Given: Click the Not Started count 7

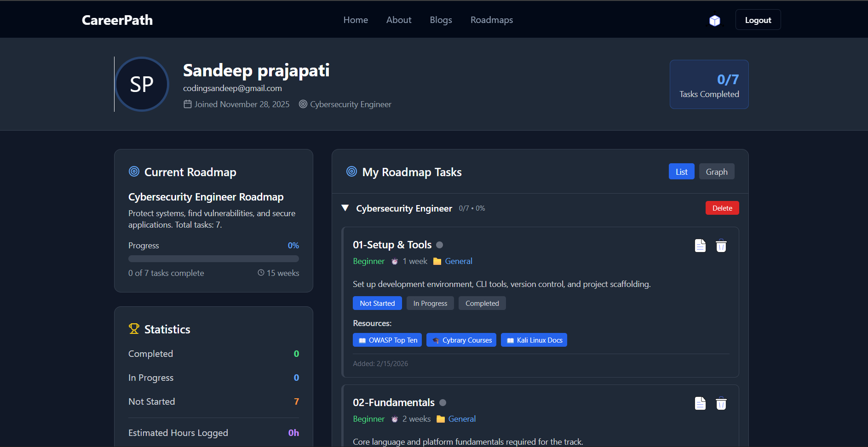Looking at the screenshot, I should tap(296, 401).
